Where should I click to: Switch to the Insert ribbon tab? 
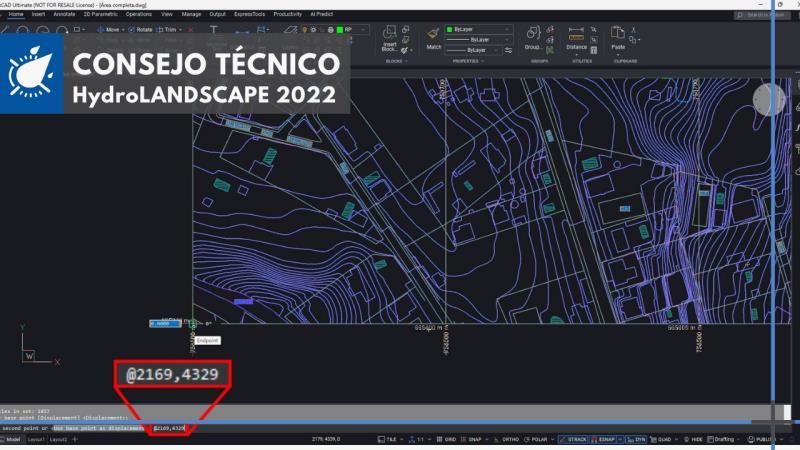click(38, 14)
